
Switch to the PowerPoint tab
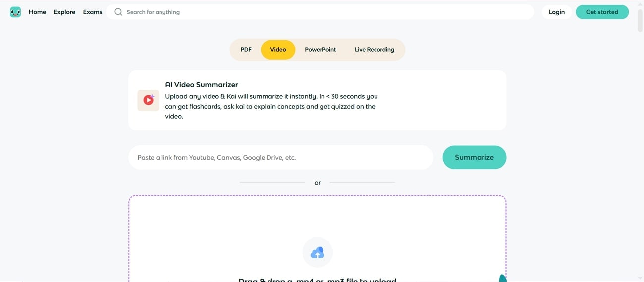320,50
